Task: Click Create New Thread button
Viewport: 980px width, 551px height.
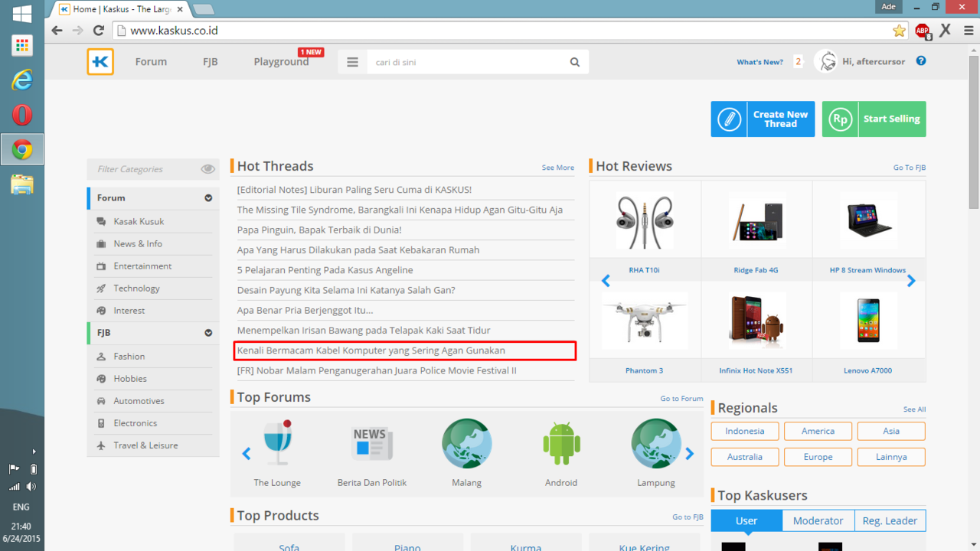Action: coord(763,119)
